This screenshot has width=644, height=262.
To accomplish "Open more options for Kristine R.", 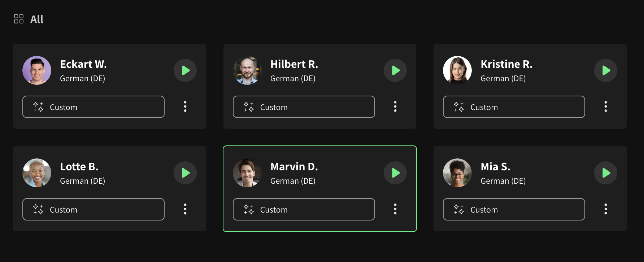I will [606, 106].
